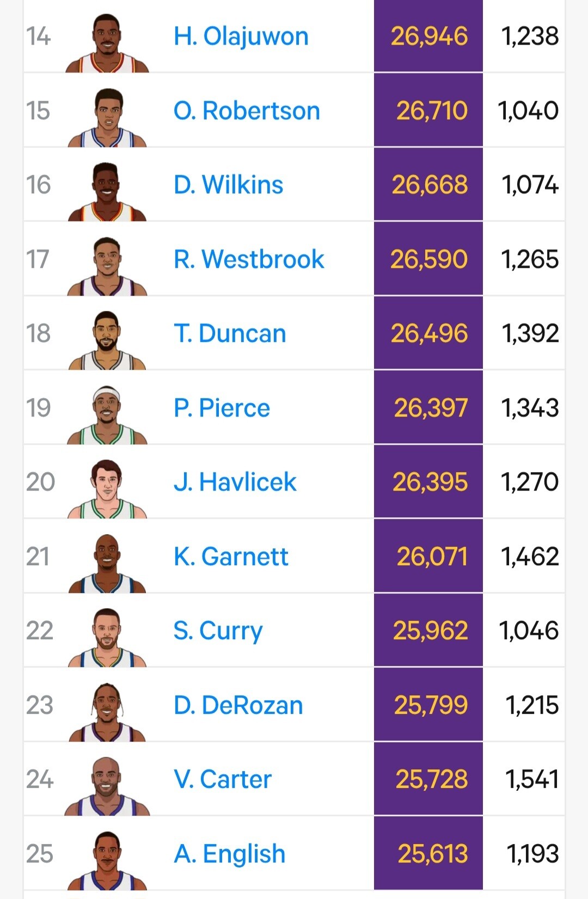588x899 pixels.
Task: Tap D. Wilkins' player avatar
Action: point(107,192)
